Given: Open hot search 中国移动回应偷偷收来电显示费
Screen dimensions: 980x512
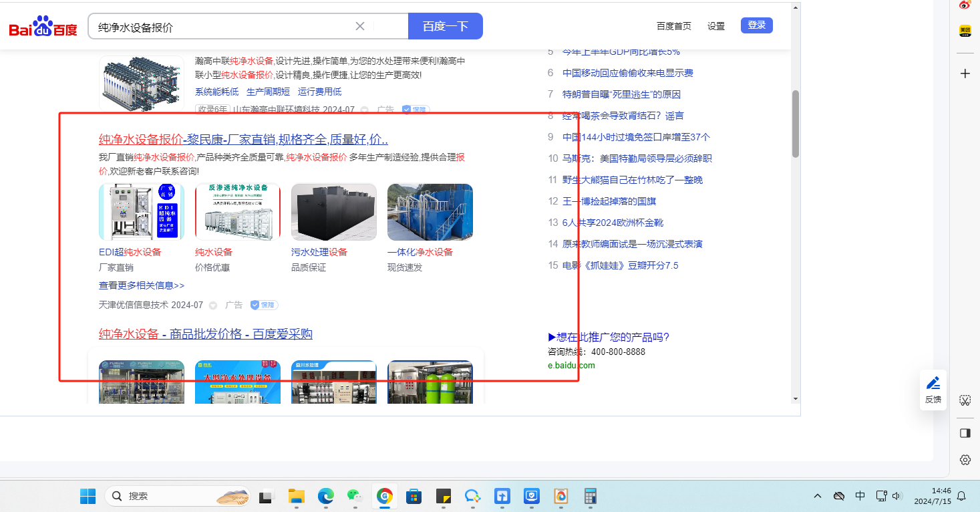Looking at the screenshot, I should 628,73.
